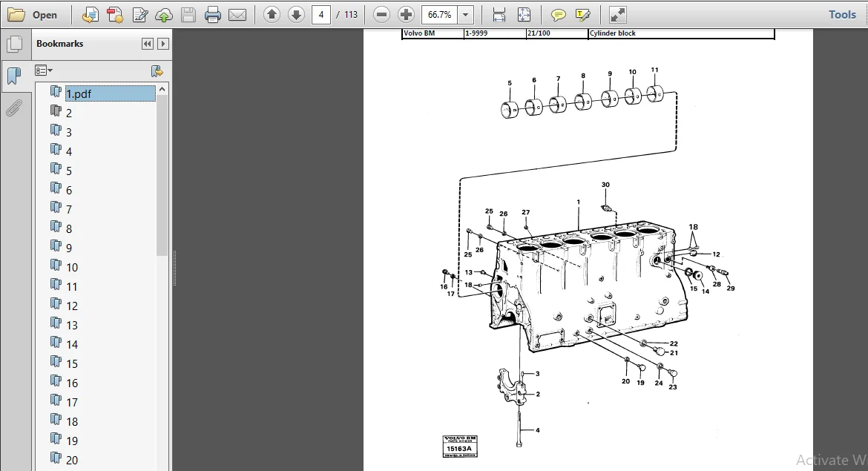Click the bookmarks list scrollbar thumb
This screenshot has height=471, width=868.
tap(162, 176)
